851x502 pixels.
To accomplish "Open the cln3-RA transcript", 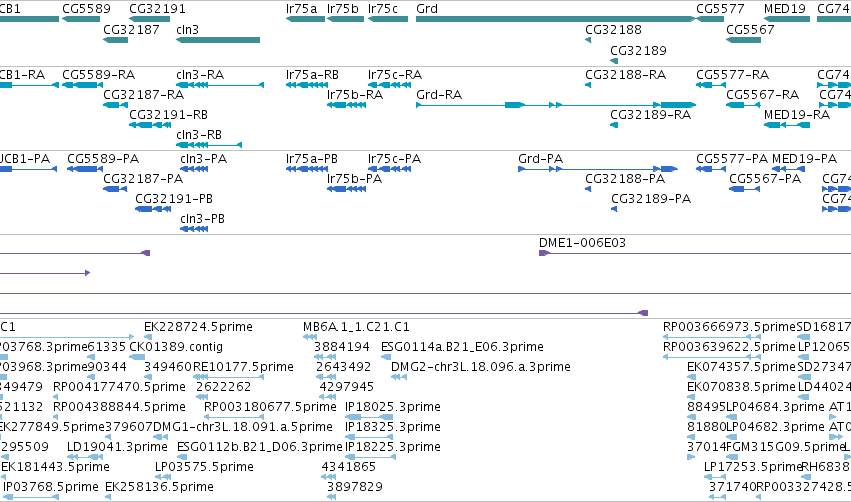I will click(220, 85).
